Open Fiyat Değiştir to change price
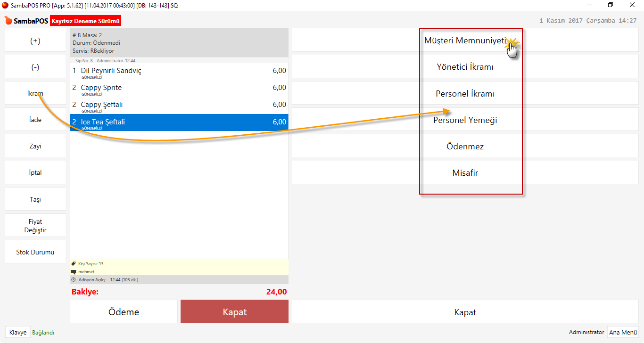Image resolution: width=644 pixels, height=343 pixels. tap(35, 226)
